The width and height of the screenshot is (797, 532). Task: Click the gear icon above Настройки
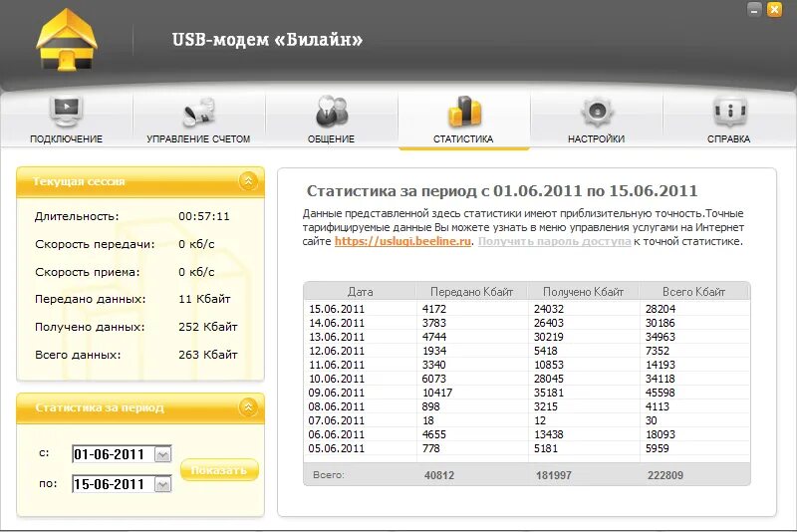(597, 112)
